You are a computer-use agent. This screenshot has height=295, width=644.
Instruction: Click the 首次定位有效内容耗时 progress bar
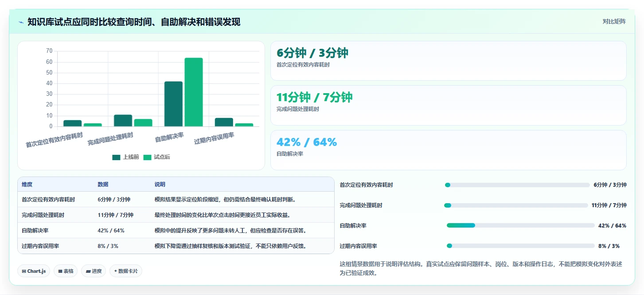(x=517, y=185)
